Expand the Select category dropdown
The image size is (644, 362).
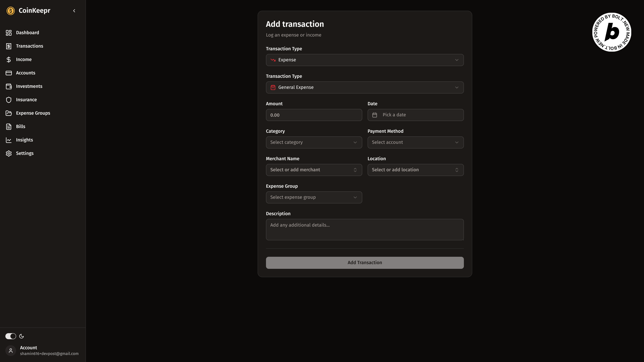click(x=314, y=142)
